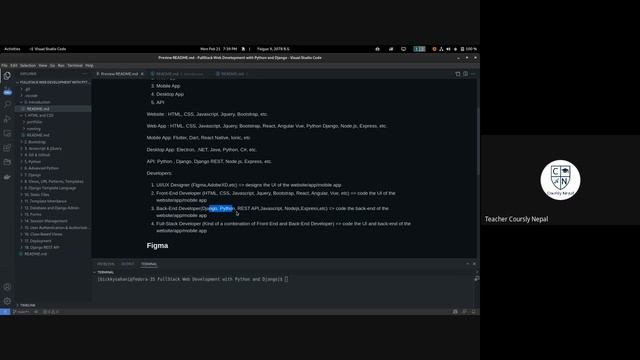Maximize the panel with the chevron
Viewport: 640px width, 360px height.
[468, 264]
